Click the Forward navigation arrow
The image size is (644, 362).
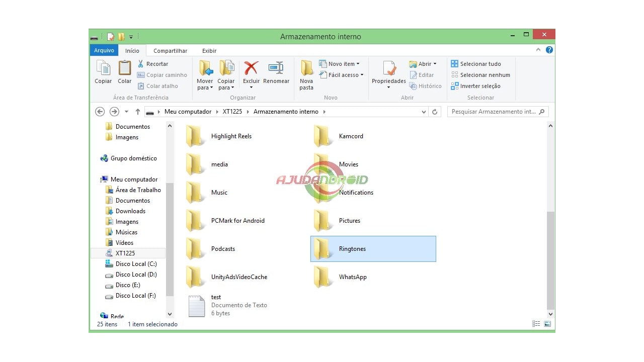point(114,112)
